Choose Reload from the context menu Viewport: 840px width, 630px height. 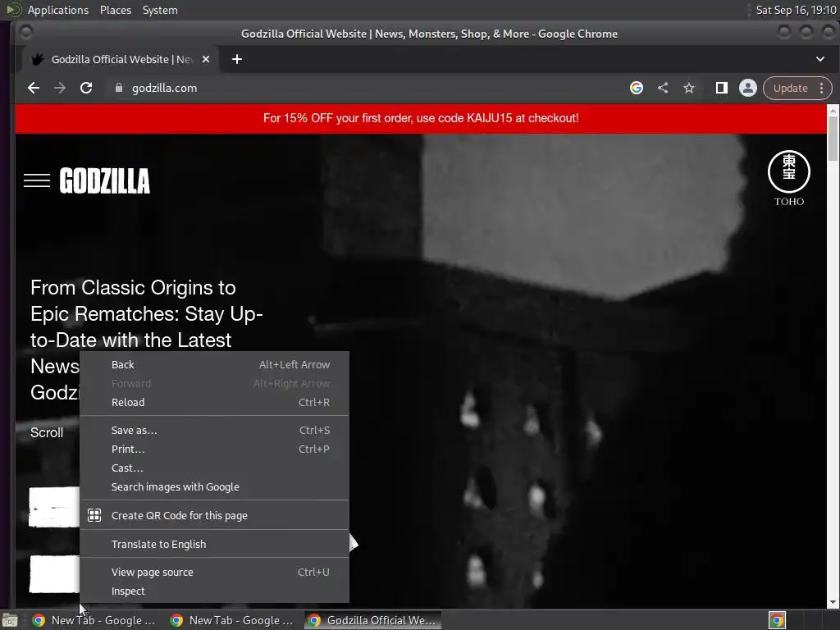(214, 402)
